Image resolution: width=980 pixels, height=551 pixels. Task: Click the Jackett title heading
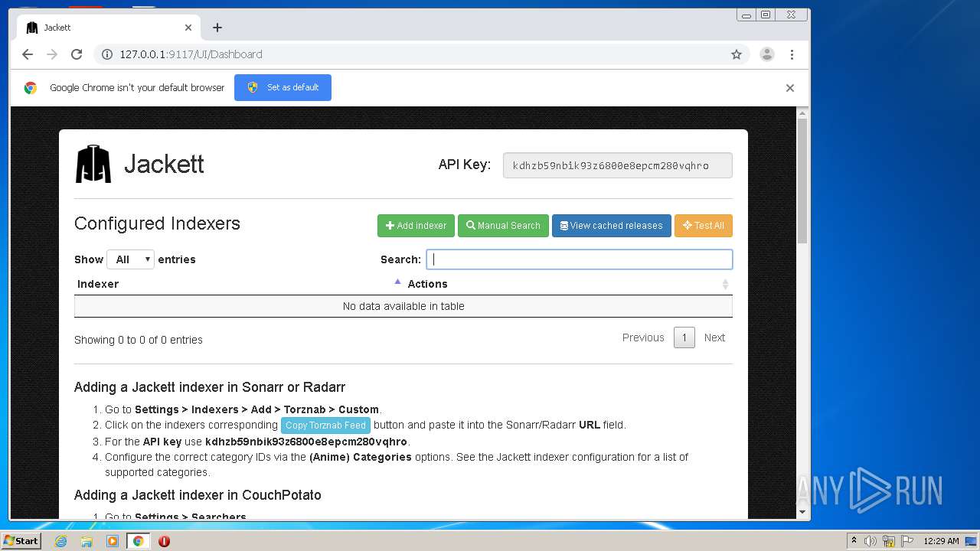[164, 164]
